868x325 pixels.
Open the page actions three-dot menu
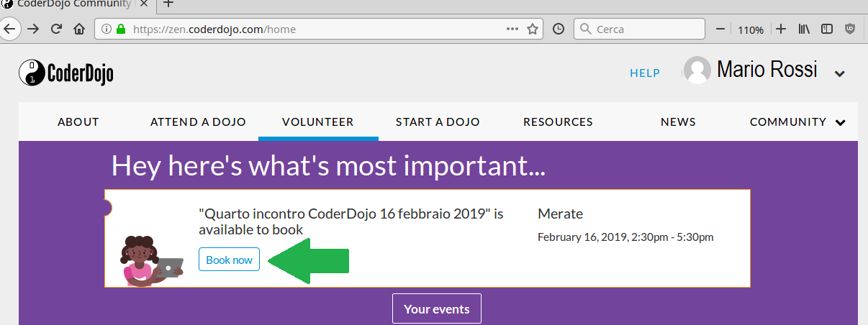[x=512, y=29]
